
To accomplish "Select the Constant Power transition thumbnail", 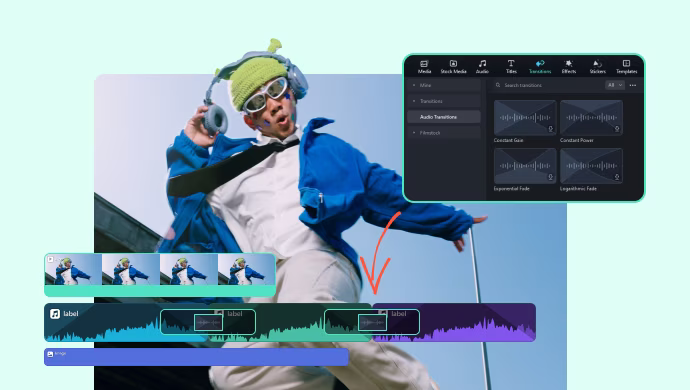I will click(591, 118).
